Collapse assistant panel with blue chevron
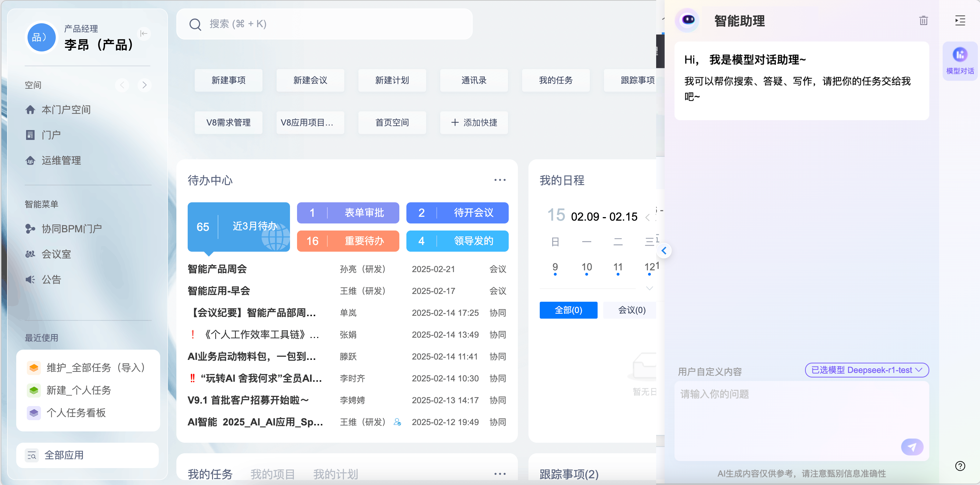The height and width of the screenshot is (485, 980). click(664, 251)
